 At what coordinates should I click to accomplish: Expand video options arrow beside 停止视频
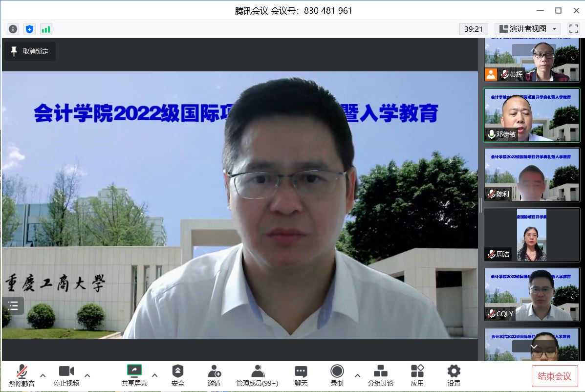[x=87, y=375]
